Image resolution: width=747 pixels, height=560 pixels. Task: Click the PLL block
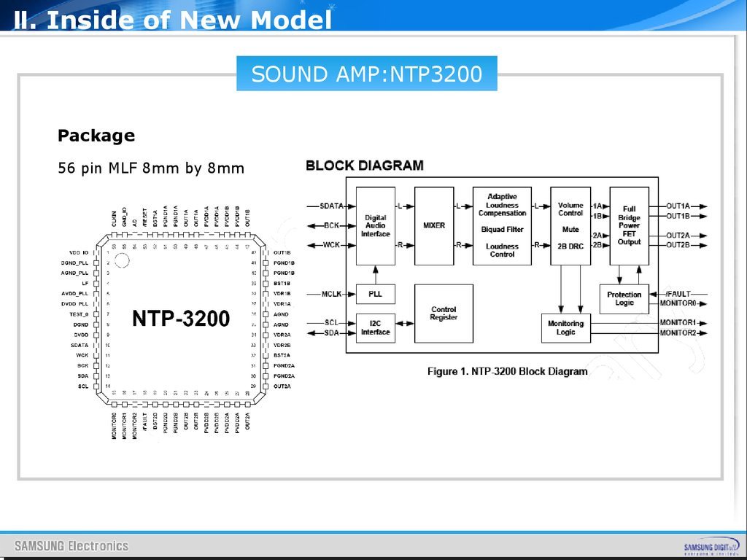coord(375,294)
